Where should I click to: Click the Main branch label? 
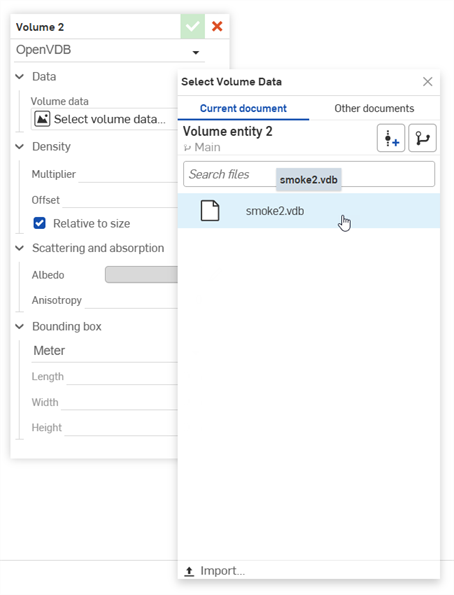(207, 147)
